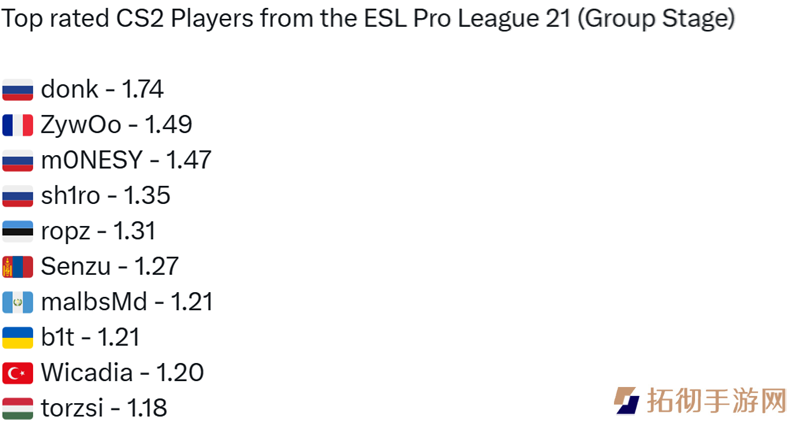800x426 pixels.
Task: Click the Russian flag beside donk
Action: pyautogui.click(x=17, y=90)
